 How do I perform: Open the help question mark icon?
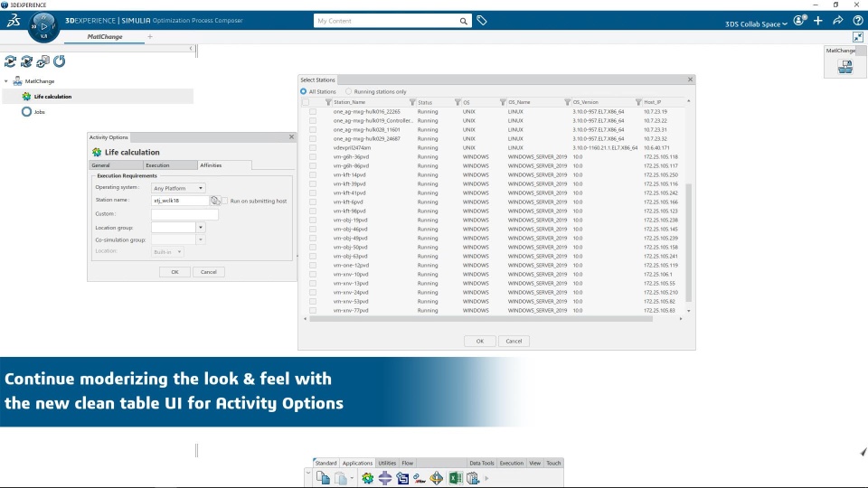click(x=858, y=21)
